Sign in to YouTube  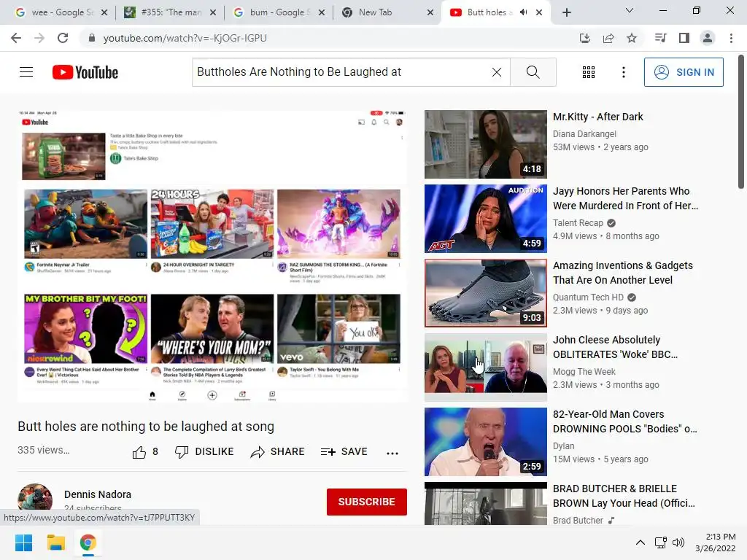pos(684,72)
